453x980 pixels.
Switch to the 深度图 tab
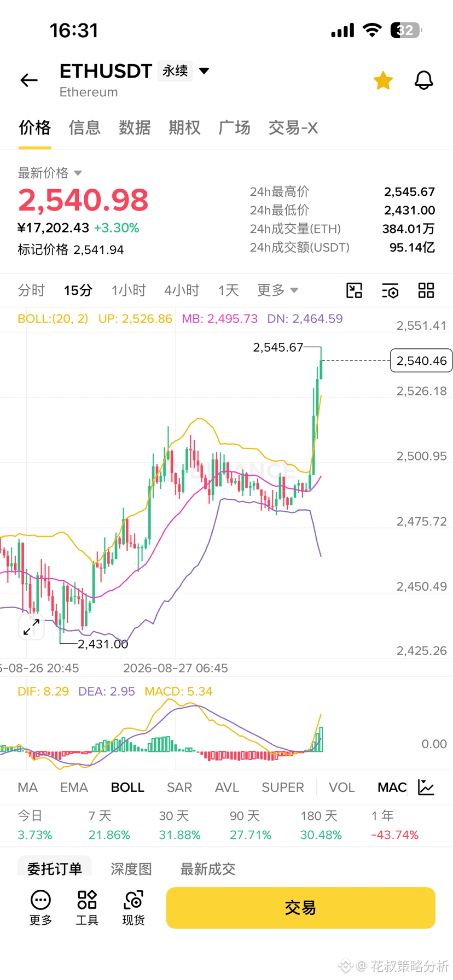(x=131, y=869)
